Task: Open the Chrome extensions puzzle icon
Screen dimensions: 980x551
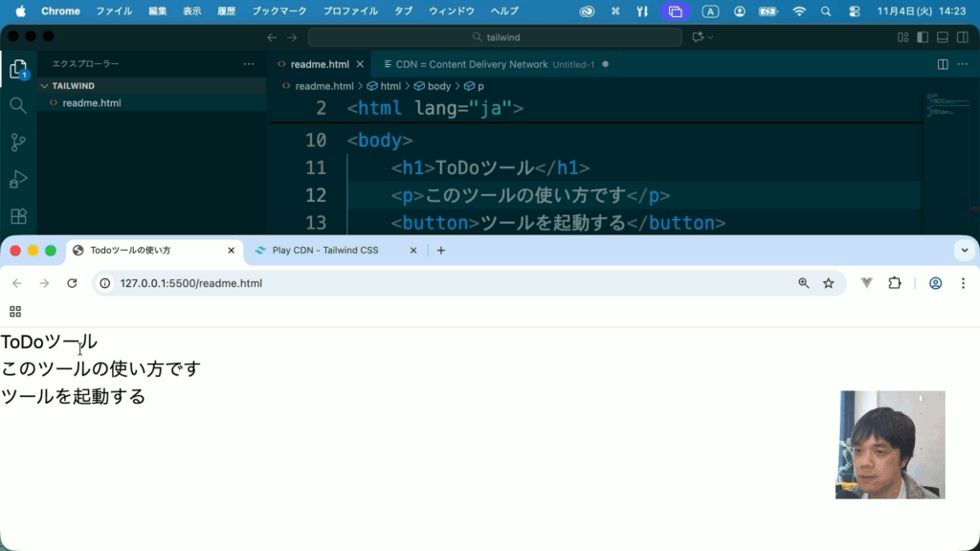Action: [895, 283]
